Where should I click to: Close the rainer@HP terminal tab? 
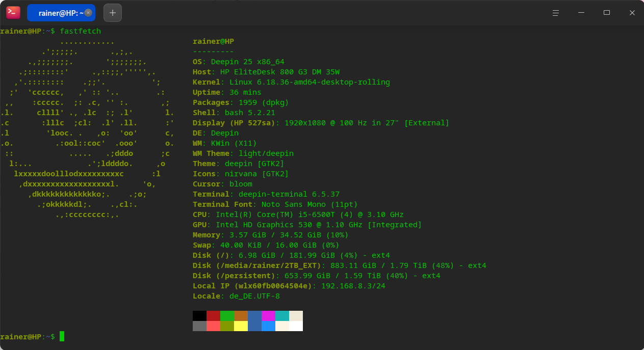click(x=88, y=13)
